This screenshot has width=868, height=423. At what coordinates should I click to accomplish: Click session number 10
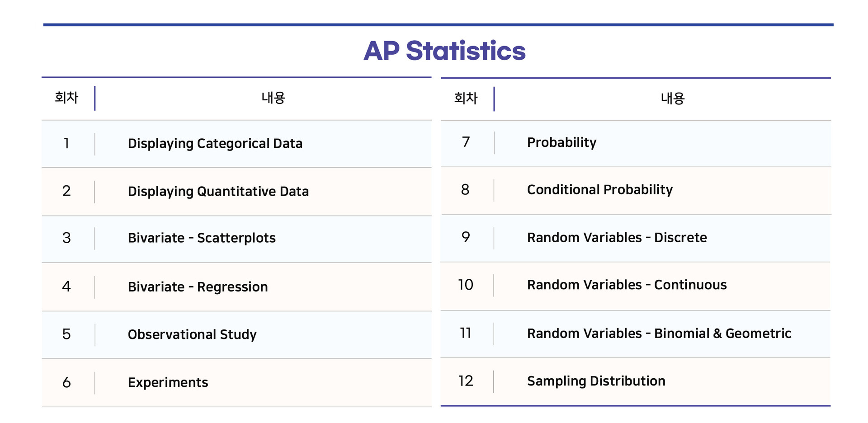(466, 285)
